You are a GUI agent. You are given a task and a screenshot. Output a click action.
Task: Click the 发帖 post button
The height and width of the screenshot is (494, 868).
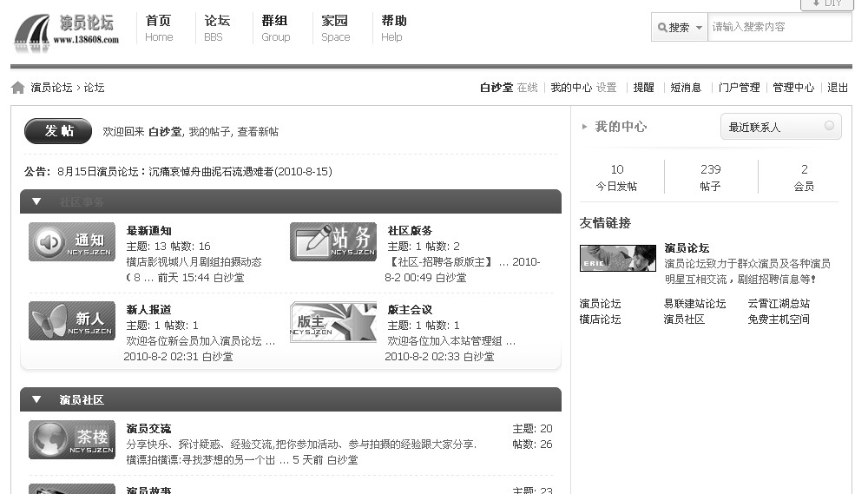pyautogui.click(x=58, y=131)
